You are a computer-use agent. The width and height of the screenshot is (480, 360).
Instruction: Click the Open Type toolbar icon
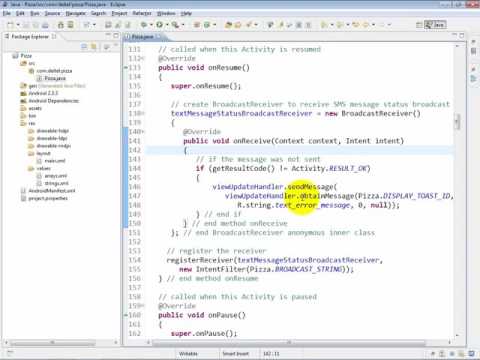(x=229, y=25)
